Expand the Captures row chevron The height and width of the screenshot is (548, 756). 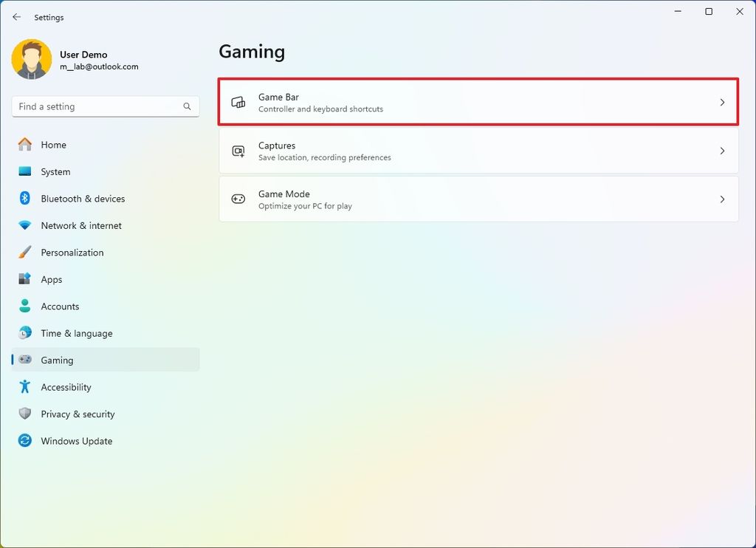coord(722,151)
